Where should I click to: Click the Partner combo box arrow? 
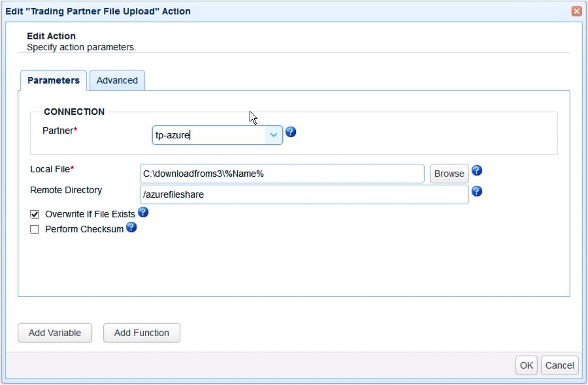click(x=273, y=134)
